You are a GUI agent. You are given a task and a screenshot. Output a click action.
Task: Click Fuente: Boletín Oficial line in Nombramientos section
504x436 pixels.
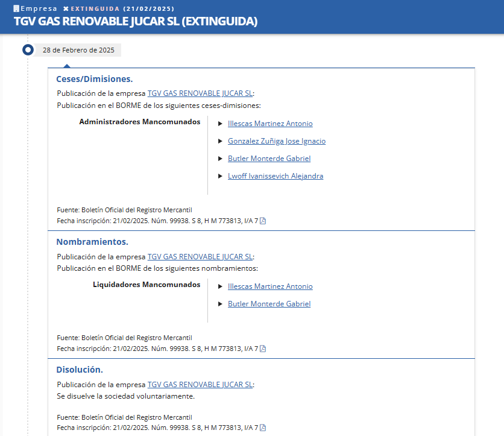[124, 338]
